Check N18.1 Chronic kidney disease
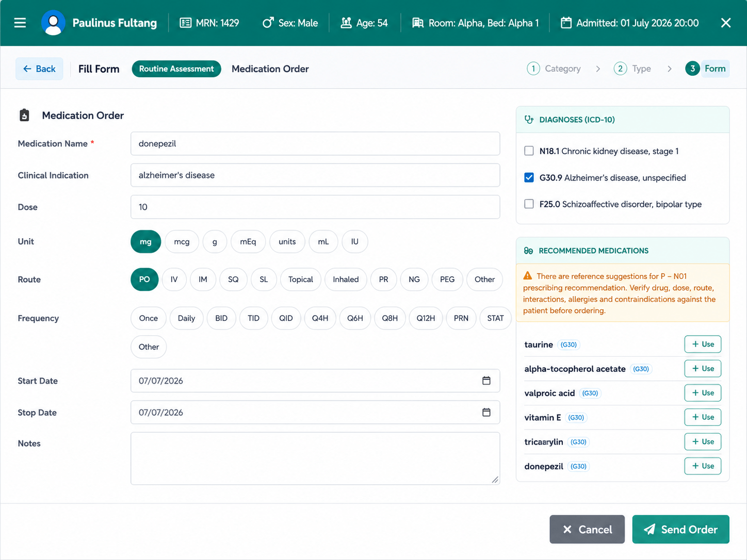The width and height of the screenshot is (747, 560). 529,151
